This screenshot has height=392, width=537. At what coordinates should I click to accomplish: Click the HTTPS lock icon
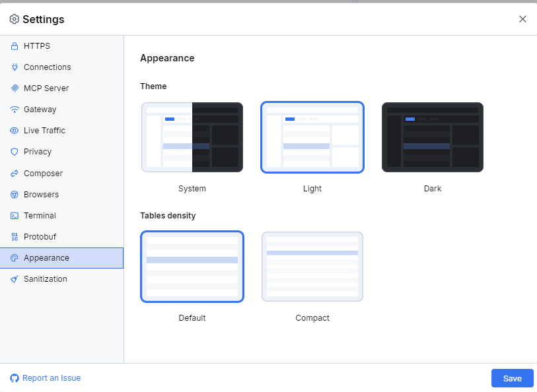pos(13,46)
